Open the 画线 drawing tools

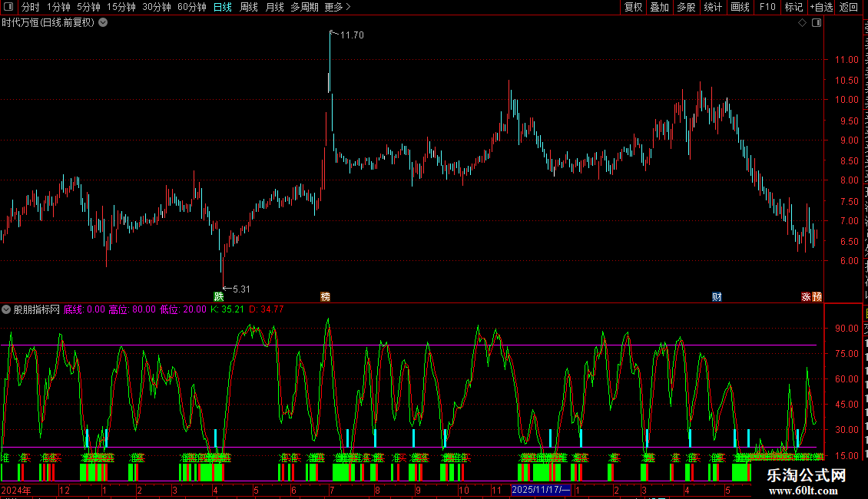[740, 7]
